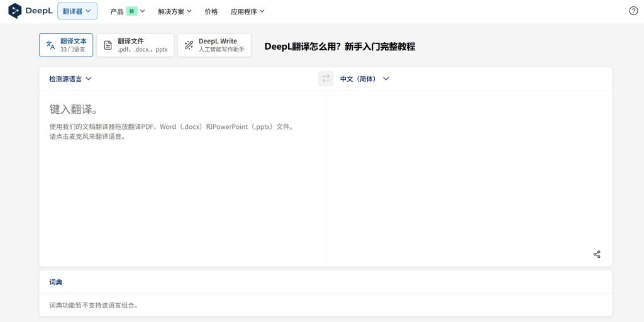Viewport: 644px width, 322px height.
Task: Click the 键入翻译 source text field
Action: pos(183,178)
